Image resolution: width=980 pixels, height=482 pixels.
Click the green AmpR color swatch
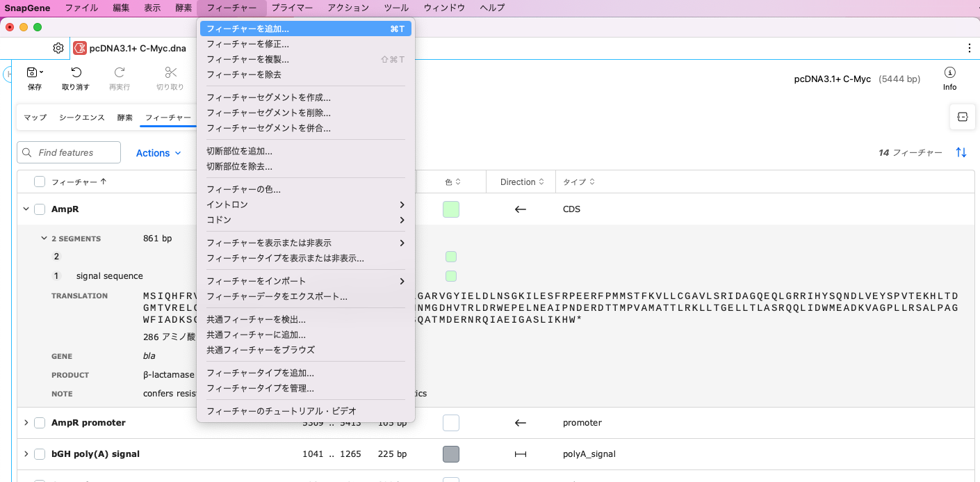tap(450, 208)
